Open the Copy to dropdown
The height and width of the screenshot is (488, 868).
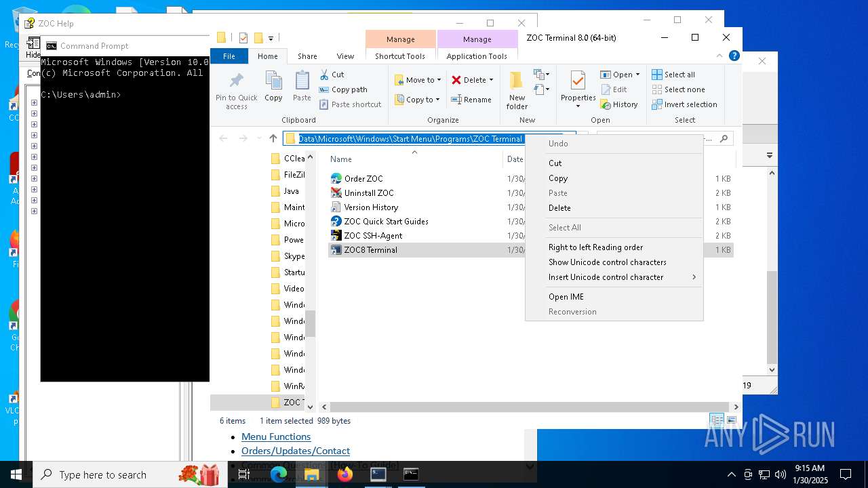click(418, 100)
